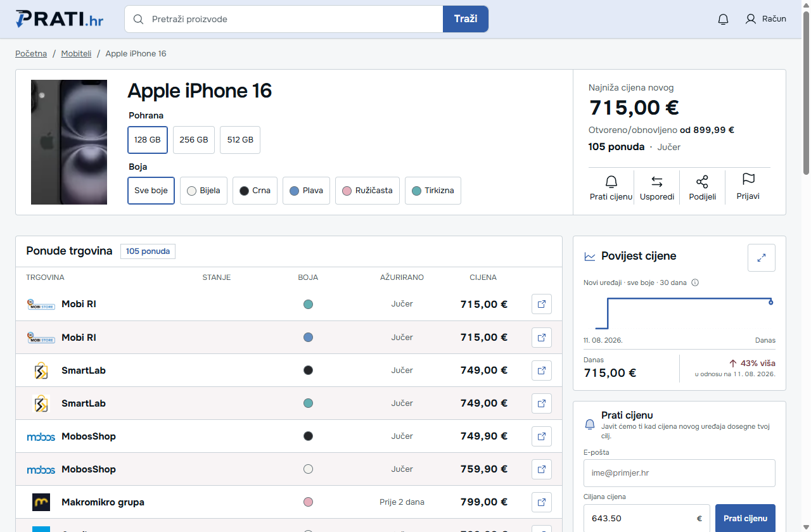Choose Tirkizna color option

433,191
